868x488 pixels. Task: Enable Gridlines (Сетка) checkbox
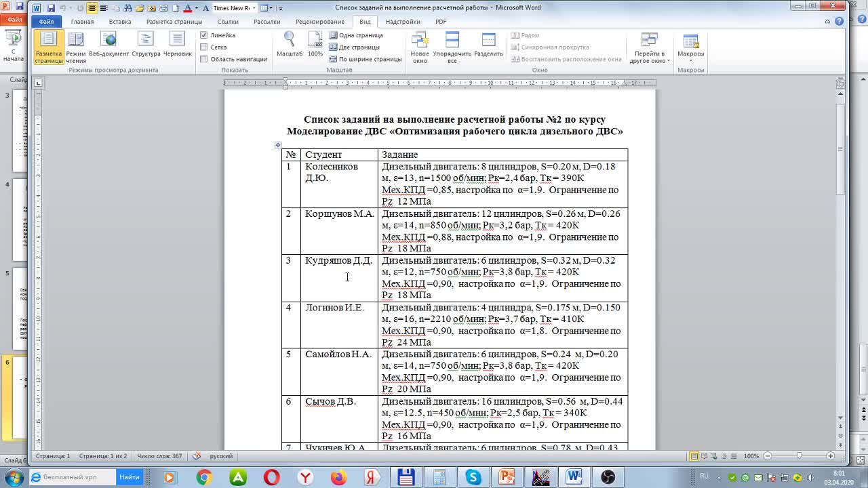[204, 47]
